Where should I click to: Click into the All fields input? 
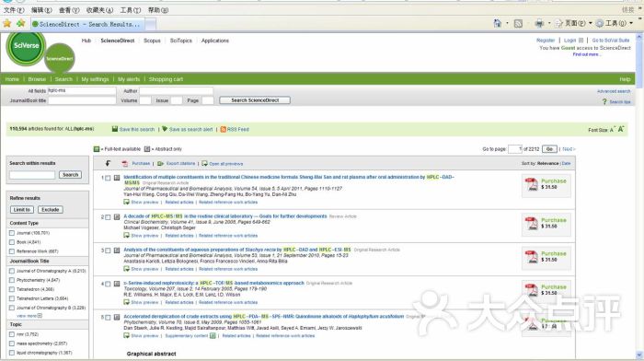pos(82,90)
